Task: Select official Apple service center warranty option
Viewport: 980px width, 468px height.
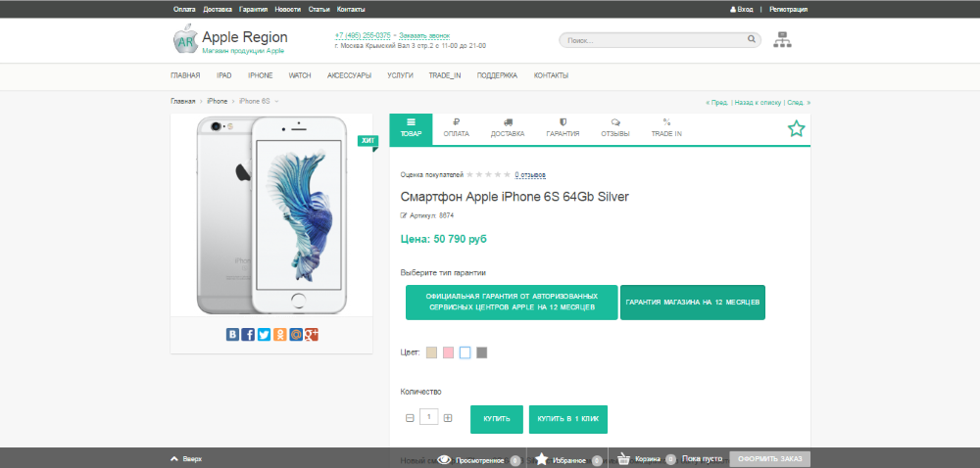Action: tap(512, 302)
